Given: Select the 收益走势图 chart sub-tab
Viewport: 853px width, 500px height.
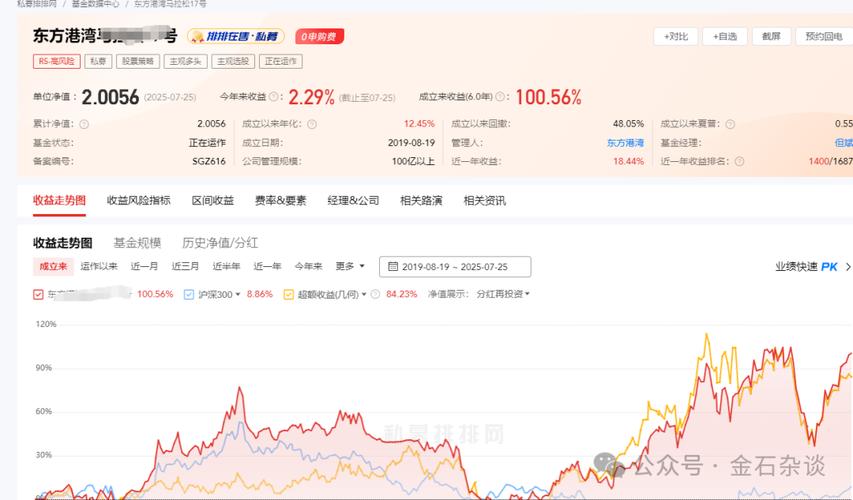Looking at the screenshot, I should point(63,243).
